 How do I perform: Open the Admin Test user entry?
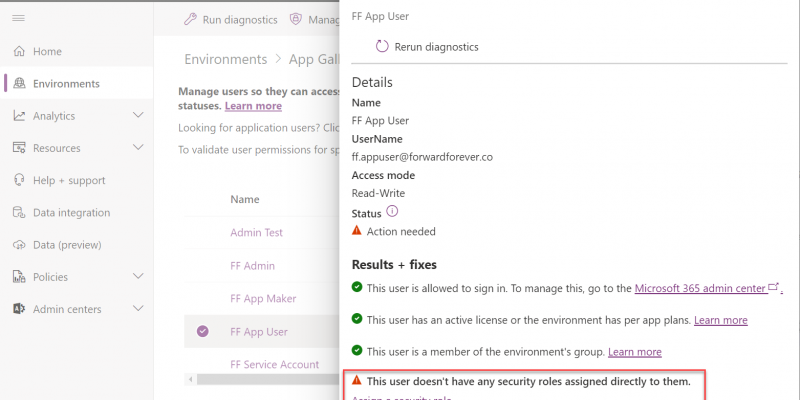click(256, 232)
